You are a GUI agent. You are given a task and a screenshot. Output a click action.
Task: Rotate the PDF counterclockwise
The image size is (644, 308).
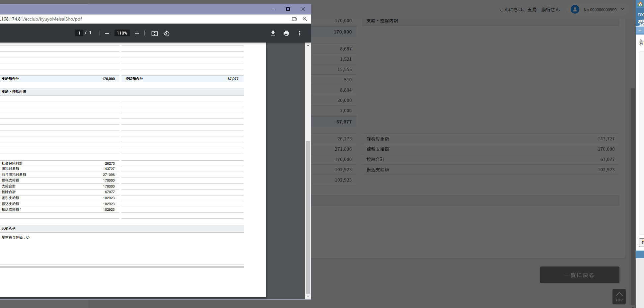click(x=167, y=34)
